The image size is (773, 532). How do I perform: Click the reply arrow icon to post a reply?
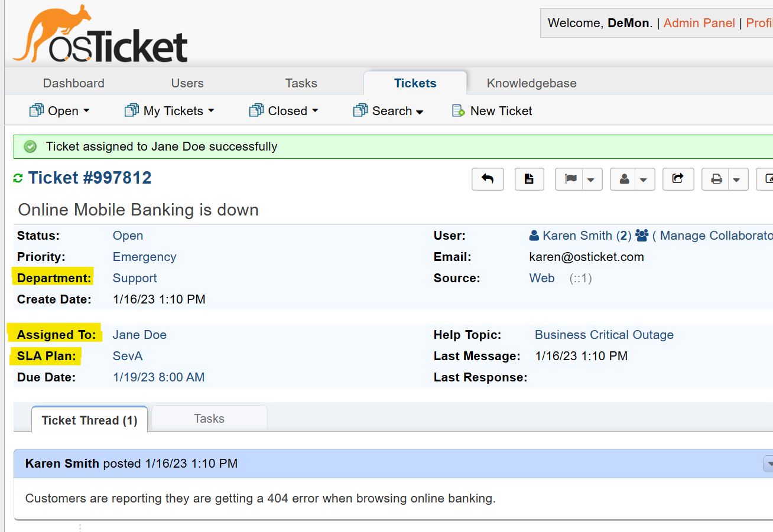click(488, 179)
